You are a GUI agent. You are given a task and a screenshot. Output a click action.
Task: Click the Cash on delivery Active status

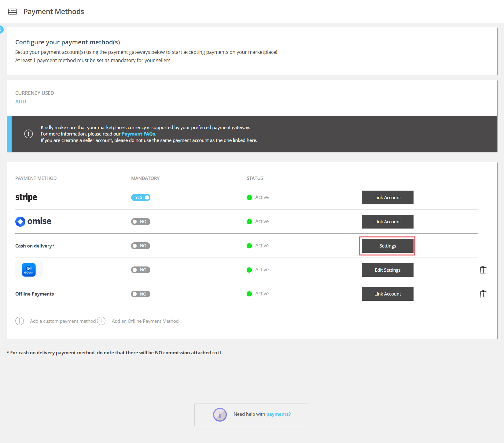click(258, 246)
